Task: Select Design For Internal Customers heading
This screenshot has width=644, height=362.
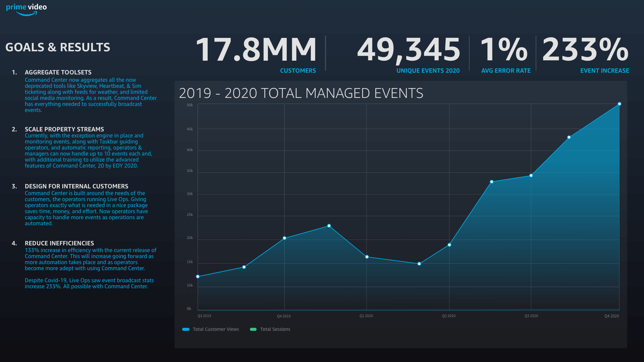Action: coord(76,186)
